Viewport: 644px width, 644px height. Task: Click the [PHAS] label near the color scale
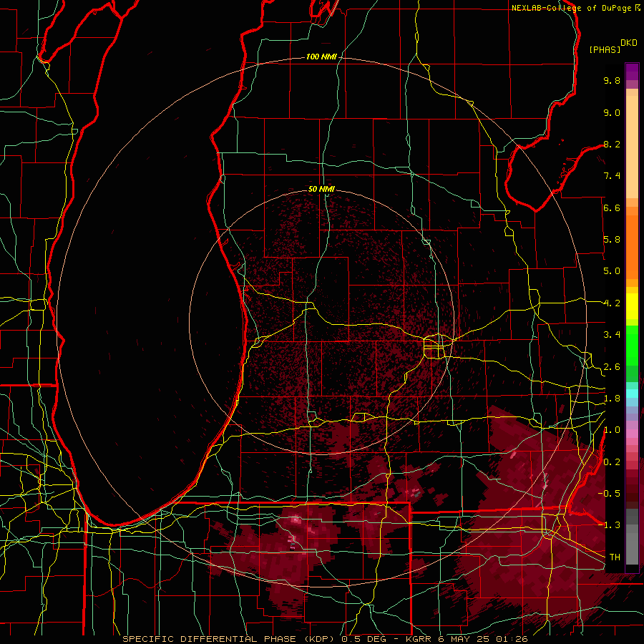tap(605, 49)
